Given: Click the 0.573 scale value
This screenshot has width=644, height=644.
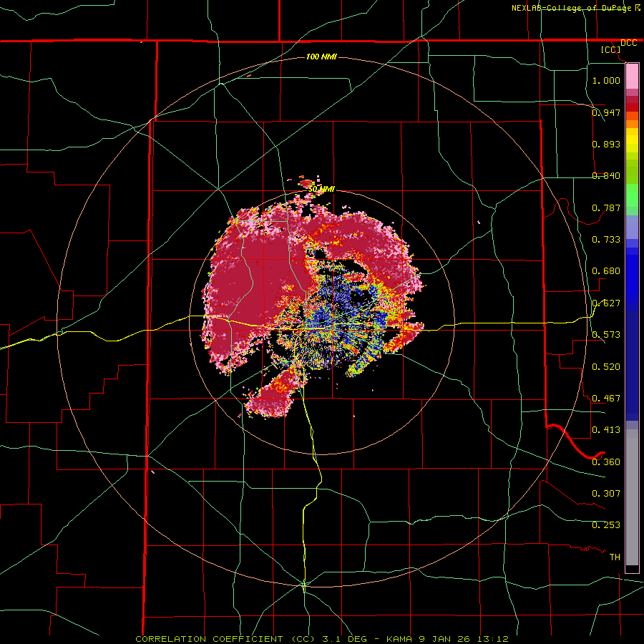Looking at the screenshot, I should pos(606,334).
